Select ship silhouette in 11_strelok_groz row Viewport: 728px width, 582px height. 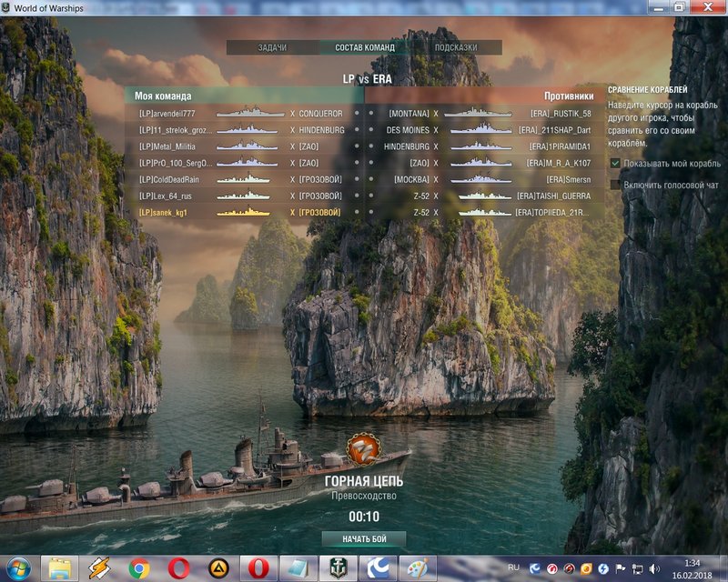[247, 129]
